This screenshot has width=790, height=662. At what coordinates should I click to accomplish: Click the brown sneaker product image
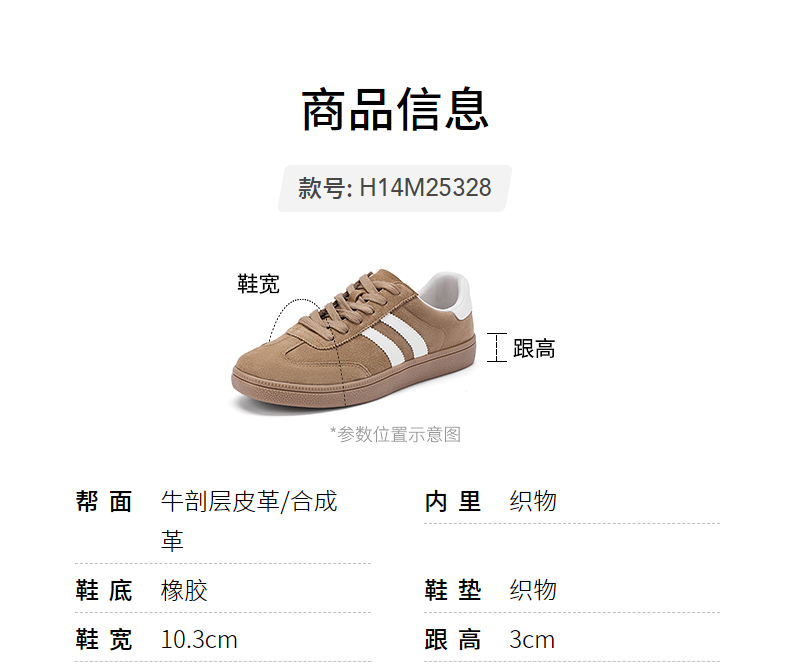pyautogui.click(x=354, y=339)
